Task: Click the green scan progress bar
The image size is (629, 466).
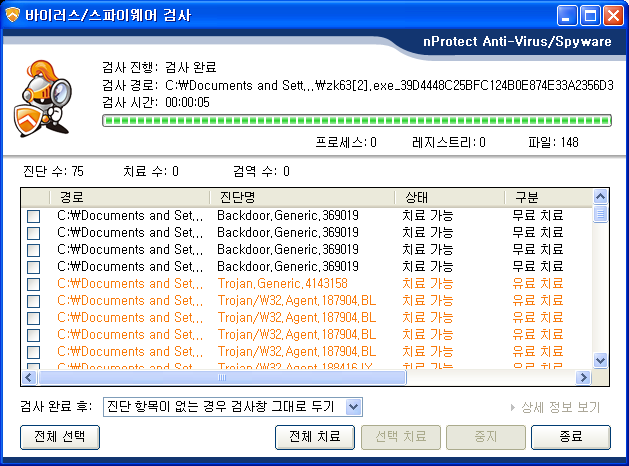Action: click(x=357, y=120)
